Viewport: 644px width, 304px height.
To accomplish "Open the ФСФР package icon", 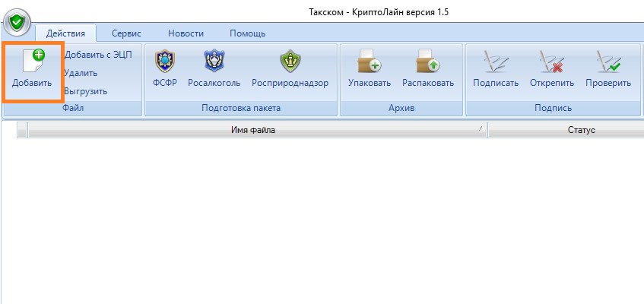I will [x=165, y=61].
